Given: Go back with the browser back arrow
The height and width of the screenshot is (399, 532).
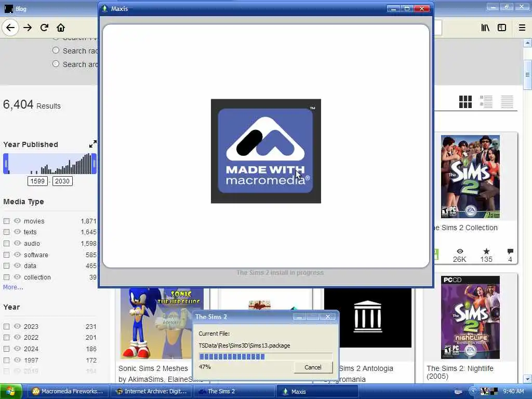Looking at the screenshot, I should click(x=10, y=28).
